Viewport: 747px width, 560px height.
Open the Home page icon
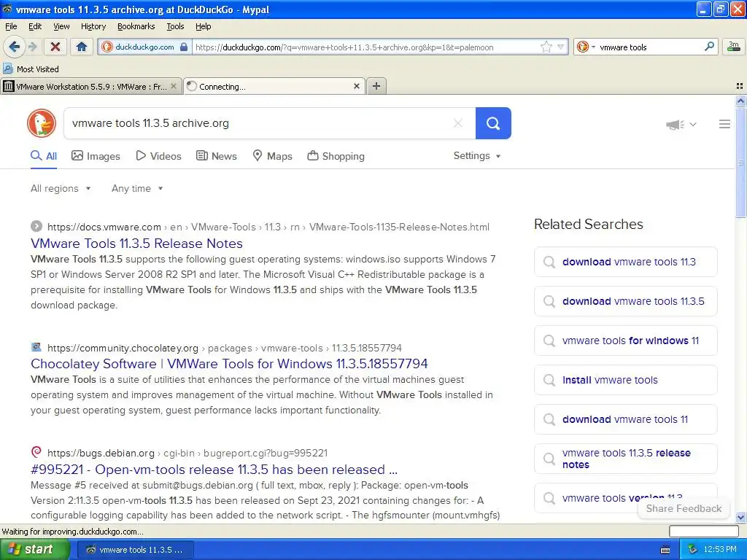click(82, 47)
